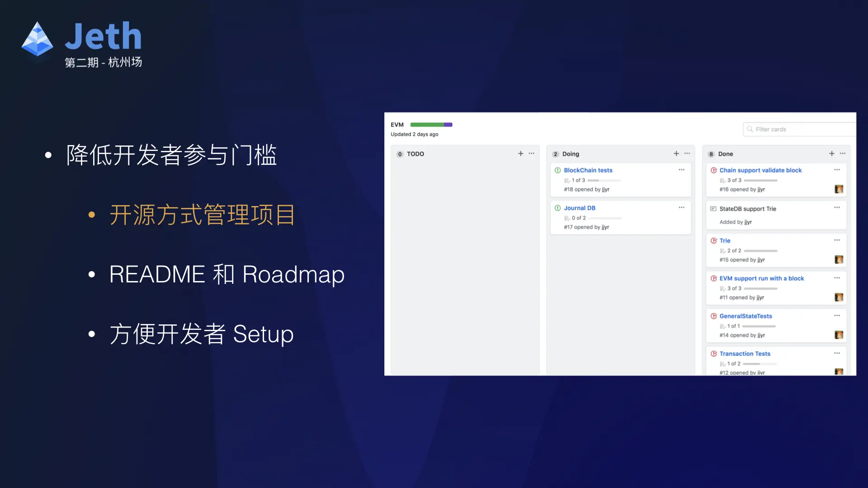Open the Journal DB issue link
The height and width of the screenshot is (488, 868).
579,208
